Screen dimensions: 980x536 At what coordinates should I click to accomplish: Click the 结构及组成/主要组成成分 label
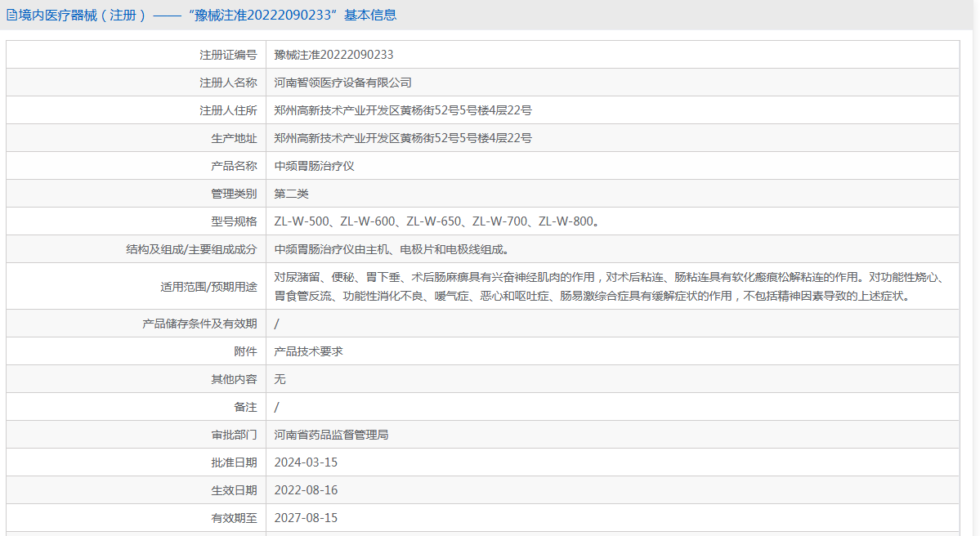(x=191, y=249)
